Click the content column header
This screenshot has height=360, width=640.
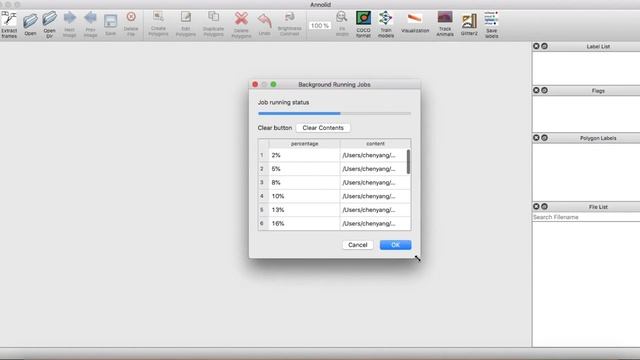click(x=375, y=144)
